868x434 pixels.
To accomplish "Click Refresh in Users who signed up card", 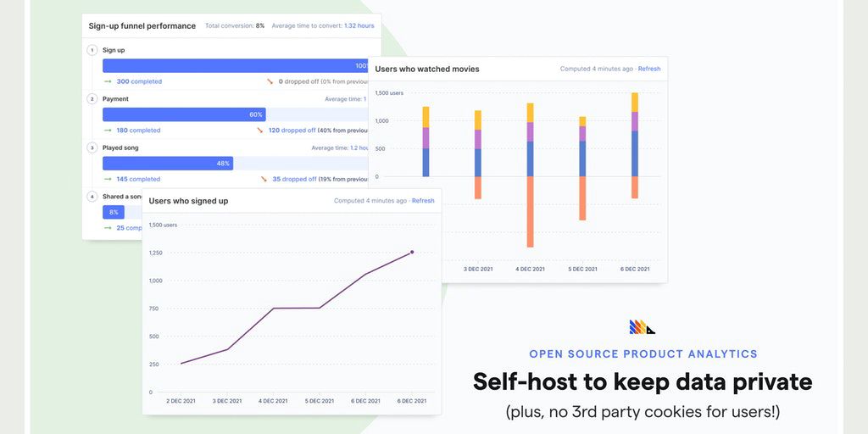I will coord(423,201).
